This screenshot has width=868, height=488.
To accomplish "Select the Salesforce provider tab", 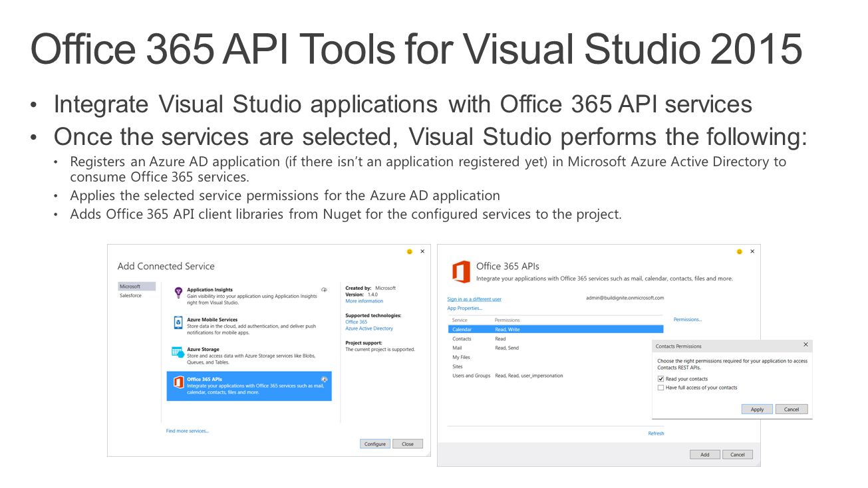I will [x=137, y=296].
